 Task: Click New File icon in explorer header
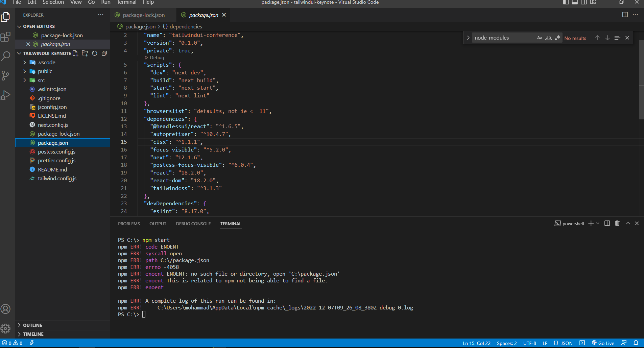coord(75,53)
